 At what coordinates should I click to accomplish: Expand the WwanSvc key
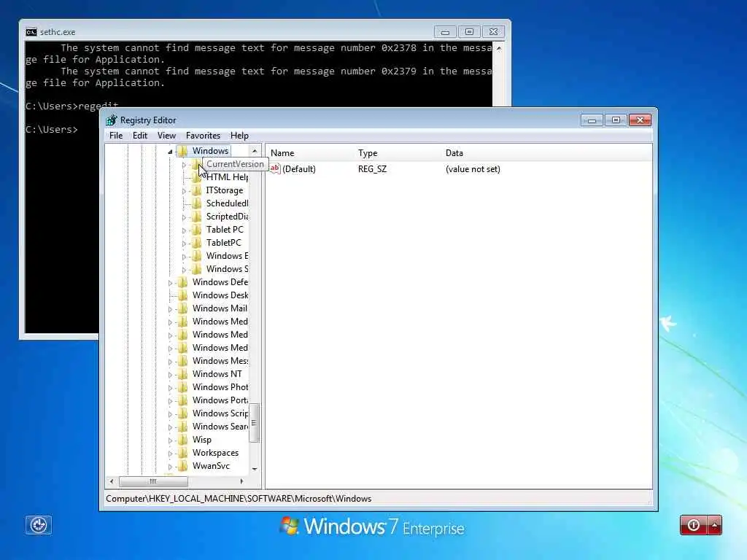[x=170, y=467]
